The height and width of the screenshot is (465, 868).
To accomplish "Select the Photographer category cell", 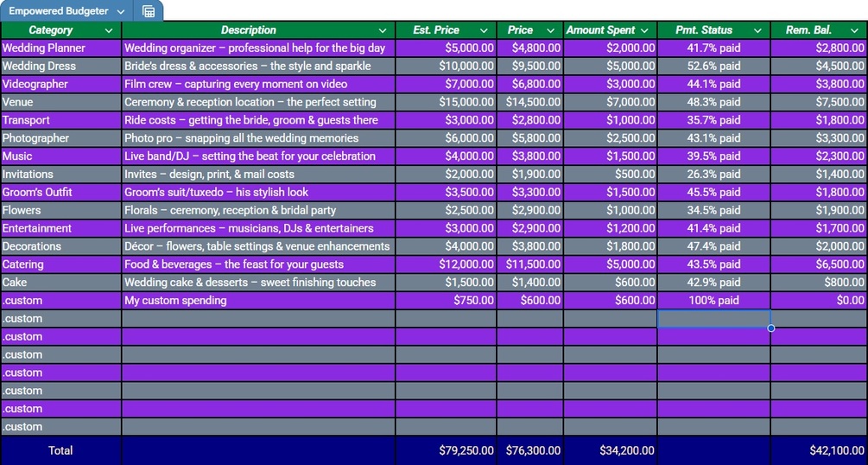I will [x=61, y=138].
